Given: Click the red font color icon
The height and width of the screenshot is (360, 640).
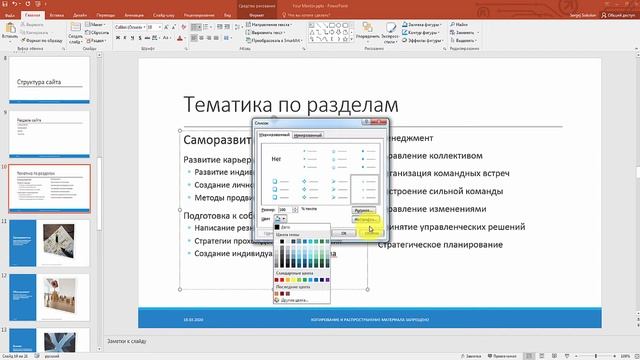Looking at the screenshot, I should 180,38.
